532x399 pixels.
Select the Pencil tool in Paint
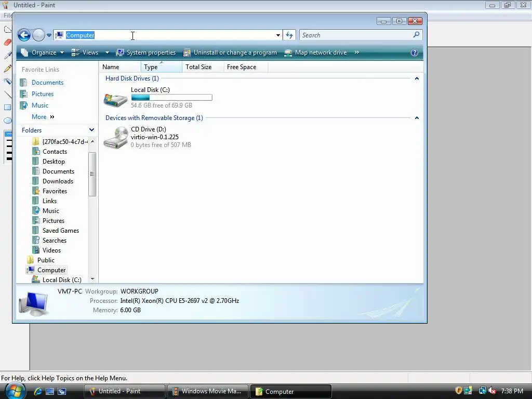[7, 68]
